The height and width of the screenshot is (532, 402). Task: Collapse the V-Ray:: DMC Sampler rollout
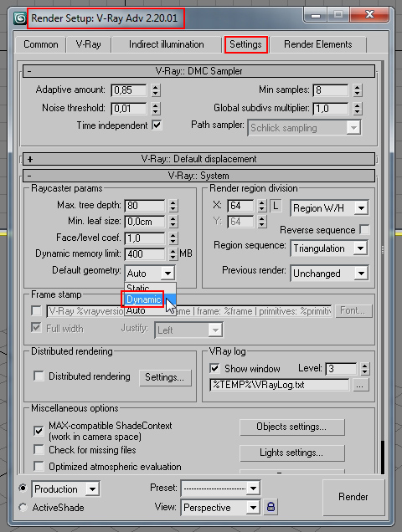click(x=198, y=71)
